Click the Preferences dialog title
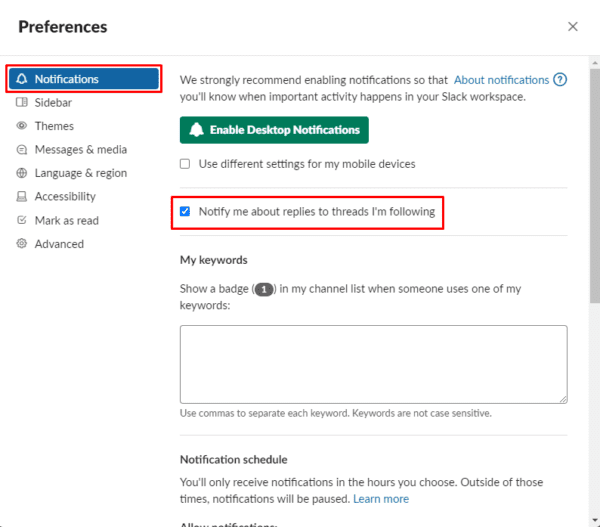Screen dimensions: 600x527 [x=63, y=27]
